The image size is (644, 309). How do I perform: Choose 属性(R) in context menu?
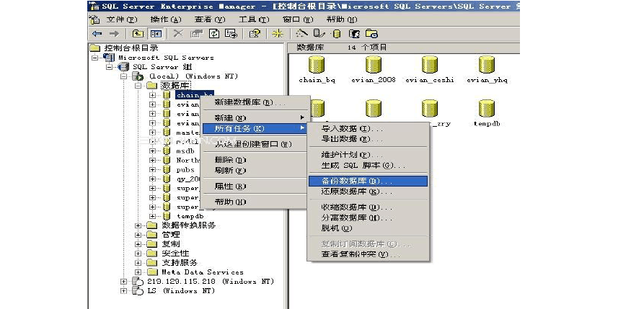coord(255,186)
